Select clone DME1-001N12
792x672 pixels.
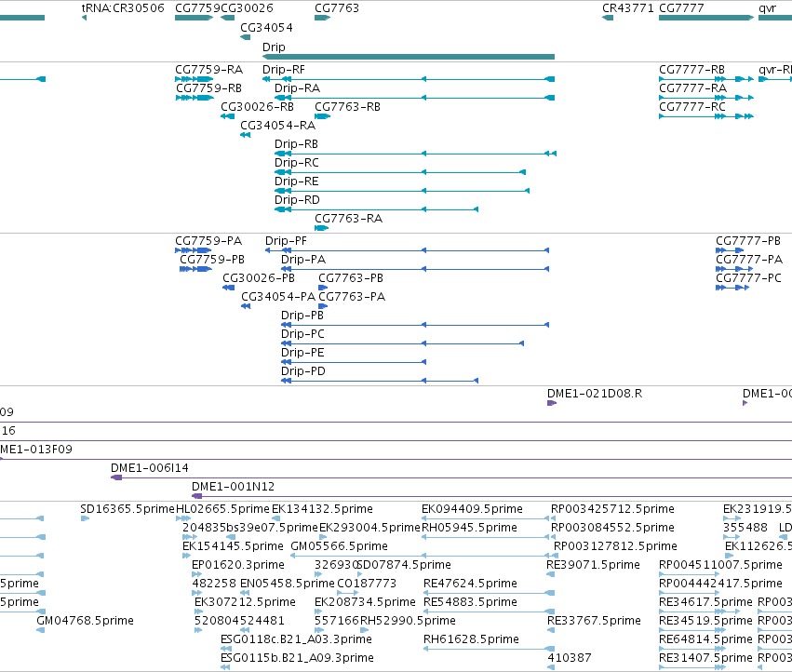coord(233,487)
